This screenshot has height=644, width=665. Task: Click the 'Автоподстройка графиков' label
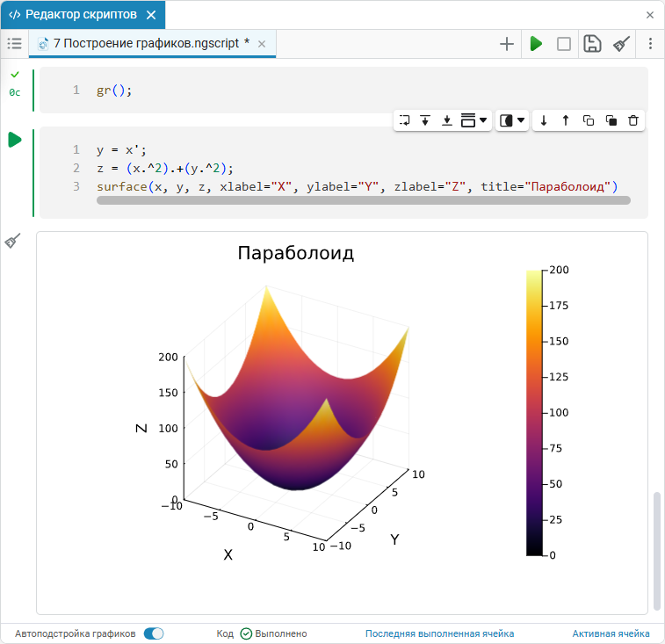(x=76, y=633)
